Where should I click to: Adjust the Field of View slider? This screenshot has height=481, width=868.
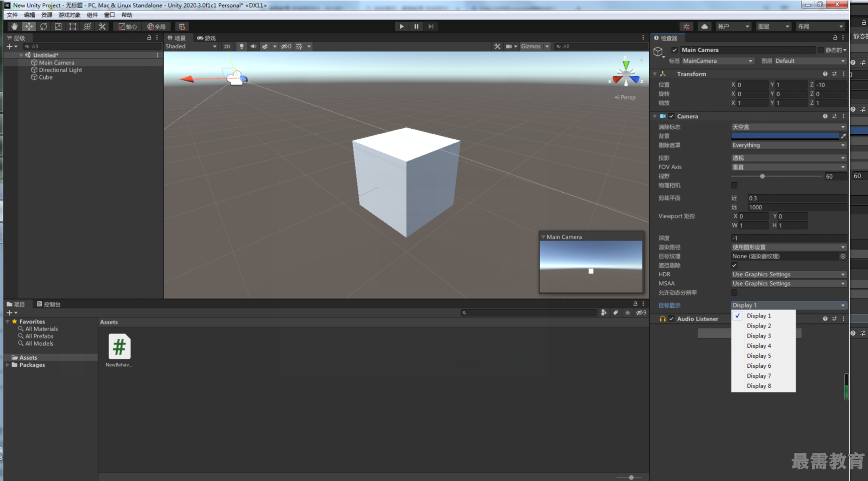click(776, 176)
